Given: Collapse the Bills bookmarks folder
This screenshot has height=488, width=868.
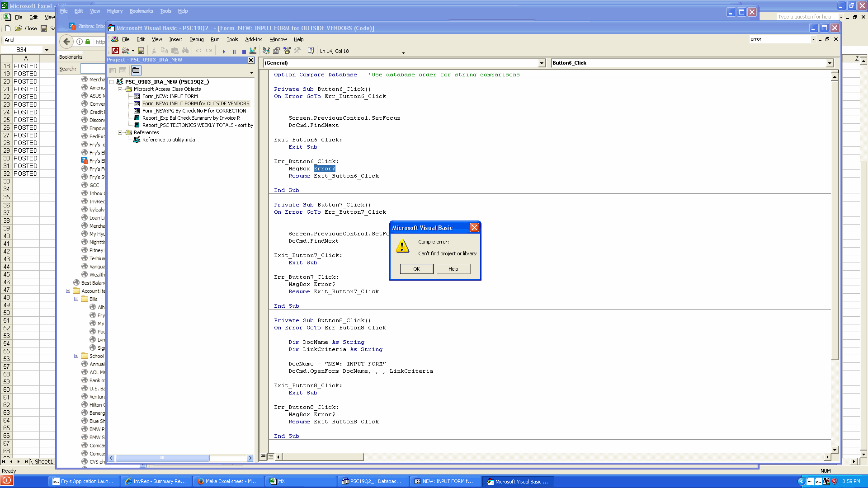Looking at the screenshot, I should click(x=76, y=299).
